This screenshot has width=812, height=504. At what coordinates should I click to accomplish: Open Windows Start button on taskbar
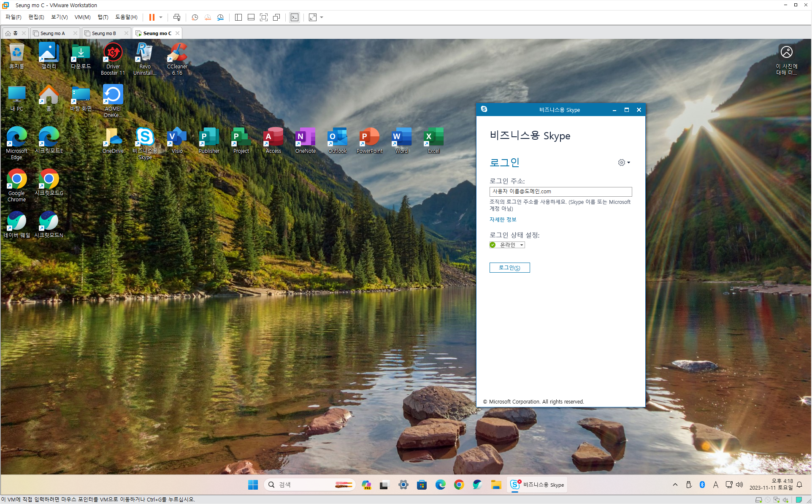253,485
